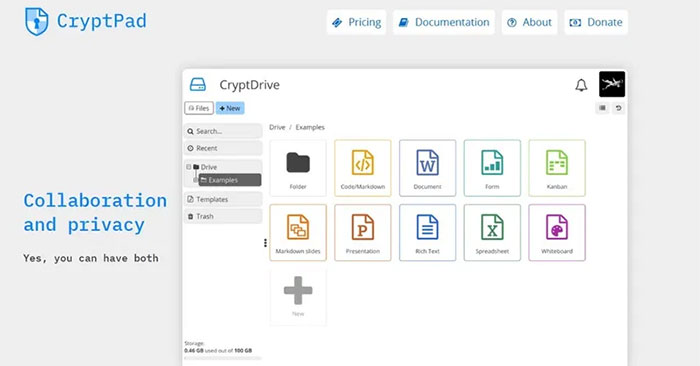The width and height of the screenshot is (700, 366).
Task: Click the storage usage bar
Action: [x=223, y=358]
